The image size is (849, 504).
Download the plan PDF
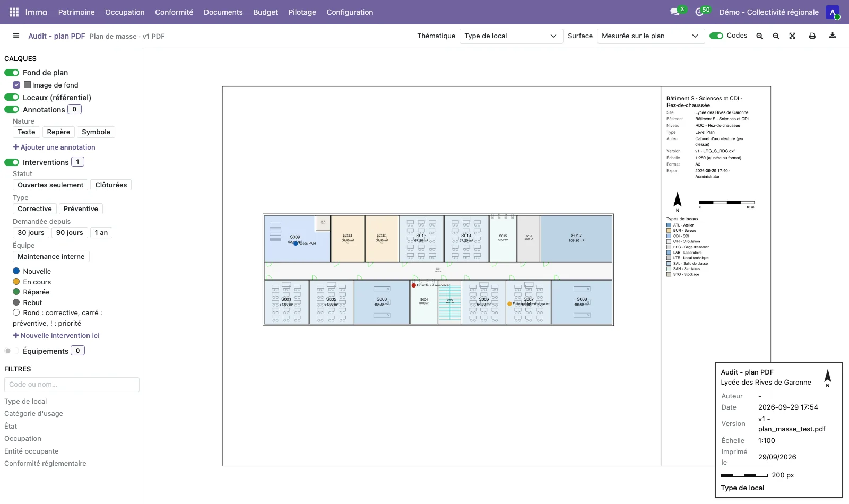[x=833, y=36]
